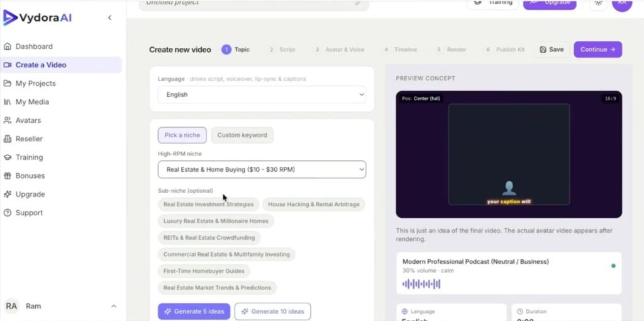Select Commercial Real Estate & Multifamily Investing chip
The height and width of the screenshot is (321, 644).
pos(226,254)
